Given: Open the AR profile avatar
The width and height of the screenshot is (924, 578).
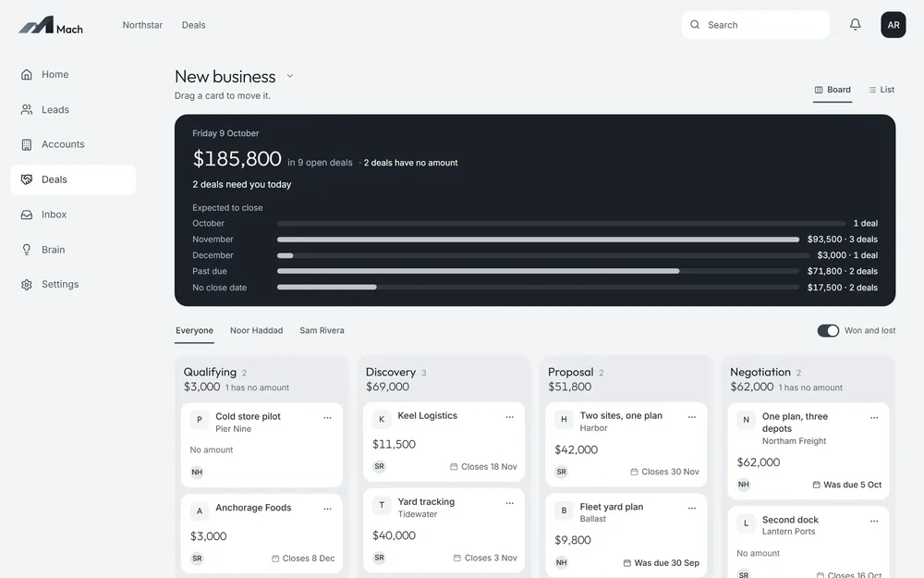Looking at the screenshot, I should (x=894, y=25).
